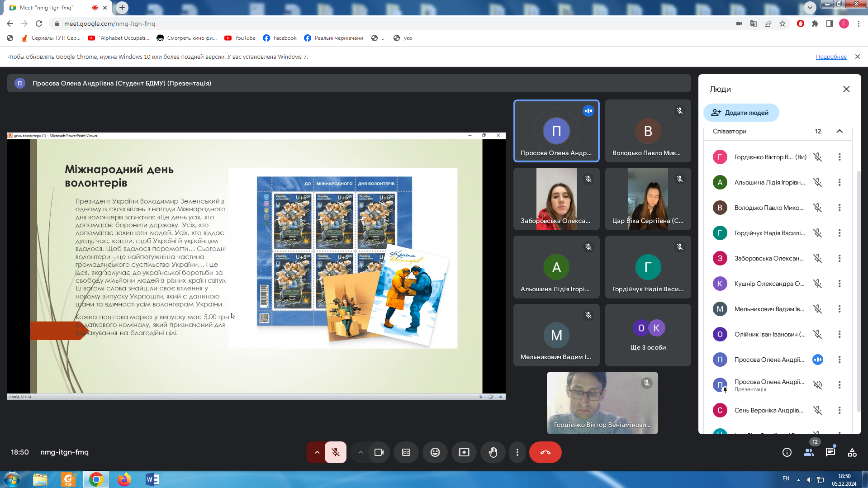868x488 pixels.
Task: Open more actions for Гордійчук Надія in list
Action: click(x=840, y=233)
